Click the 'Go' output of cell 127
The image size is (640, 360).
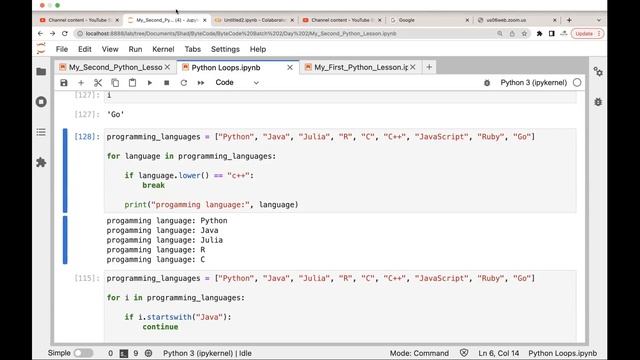pyautogui.click(x=116, y=115)
